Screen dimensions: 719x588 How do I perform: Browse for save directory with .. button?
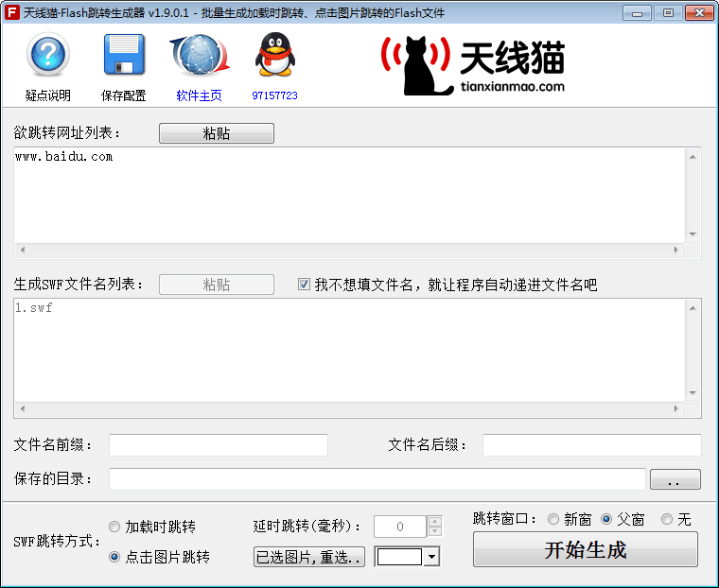point(675,479)
